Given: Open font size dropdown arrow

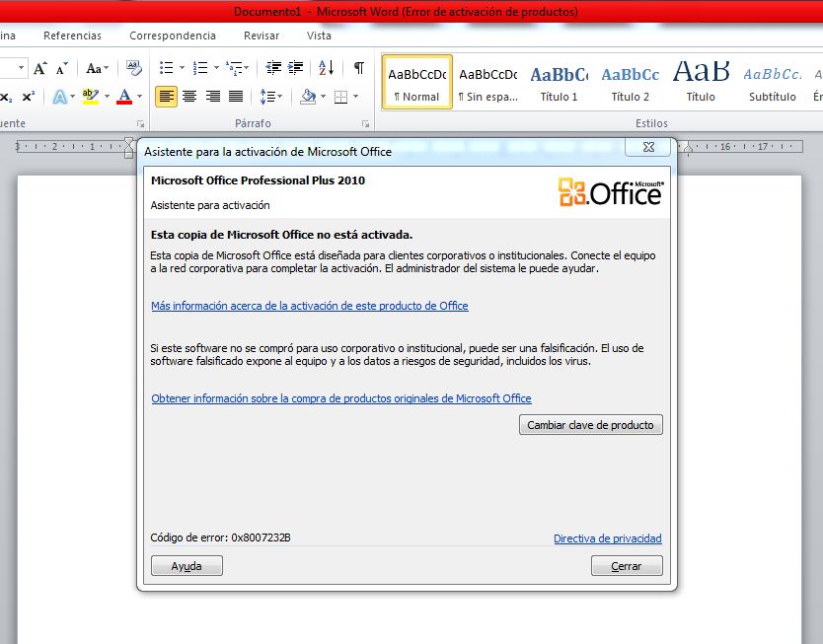Looking at the screenshot, I should pyautogui.click(x=21, y=68).
